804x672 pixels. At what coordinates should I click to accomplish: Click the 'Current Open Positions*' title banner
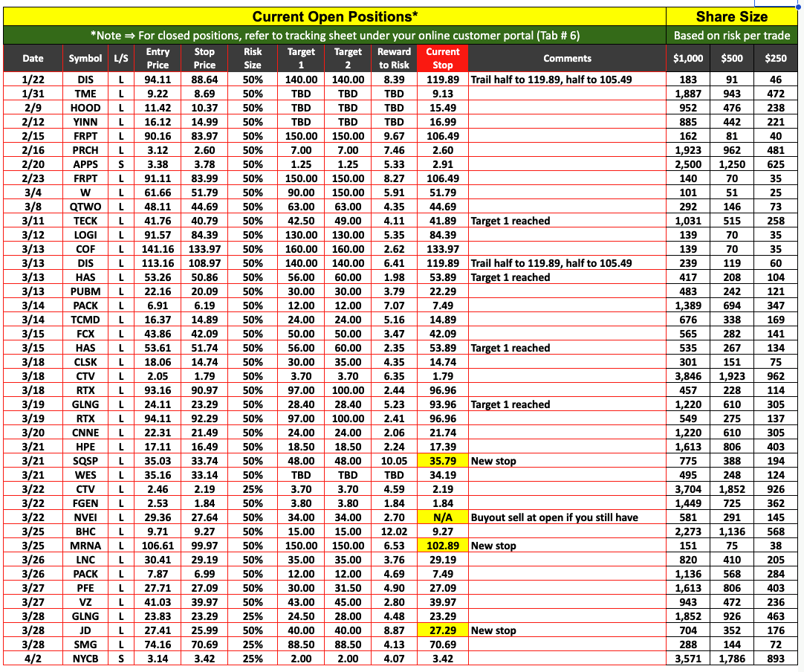(x=334, y=16)
